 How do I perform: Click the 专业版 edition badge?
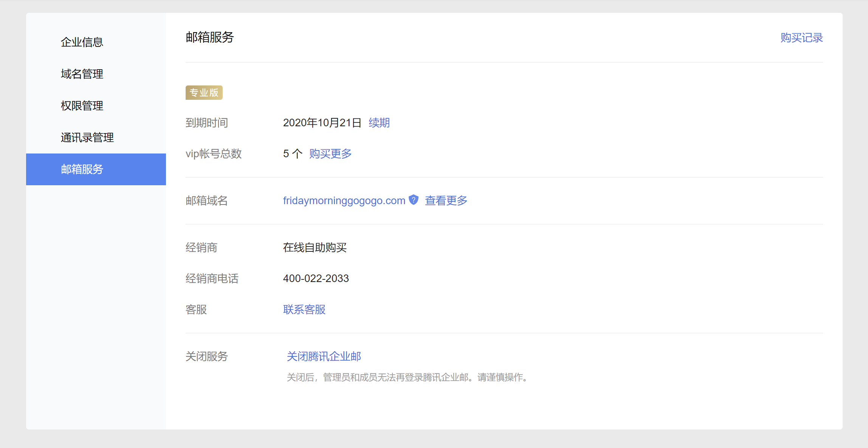pyautogui.click(x=204, y=92)
